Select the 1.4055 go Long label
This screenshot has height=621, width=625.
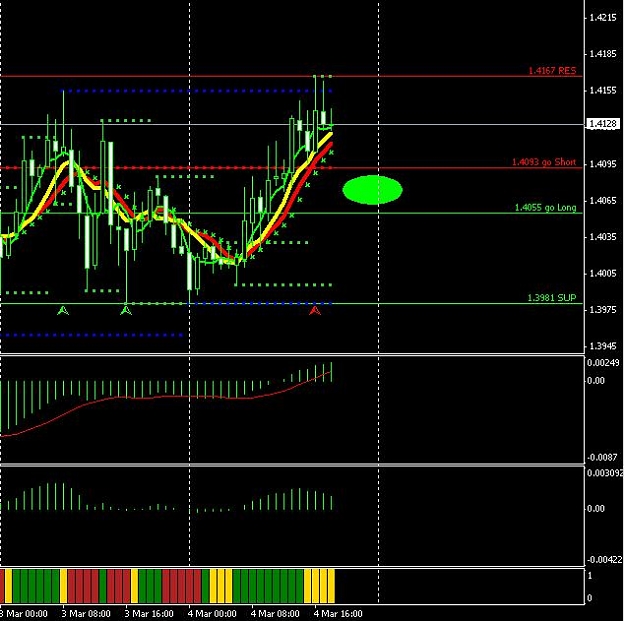pyautogui.click(x=545, y=207)
